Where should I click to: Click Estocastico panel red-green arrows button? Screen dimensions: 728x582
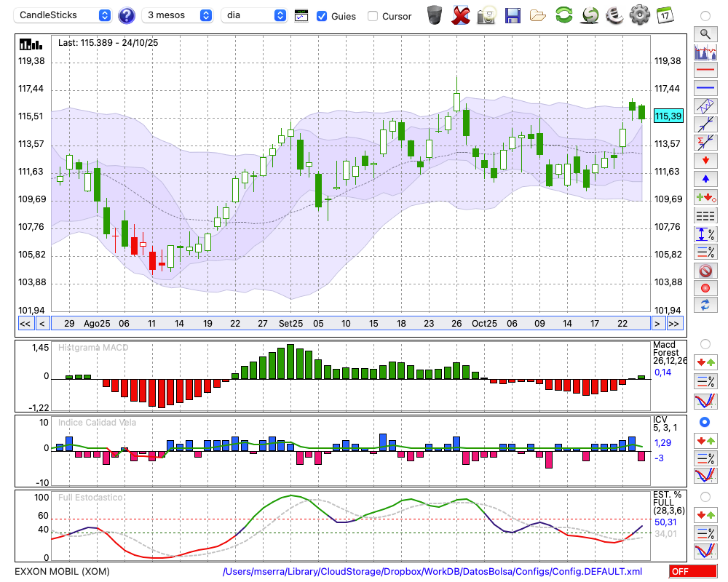[705, 514]
